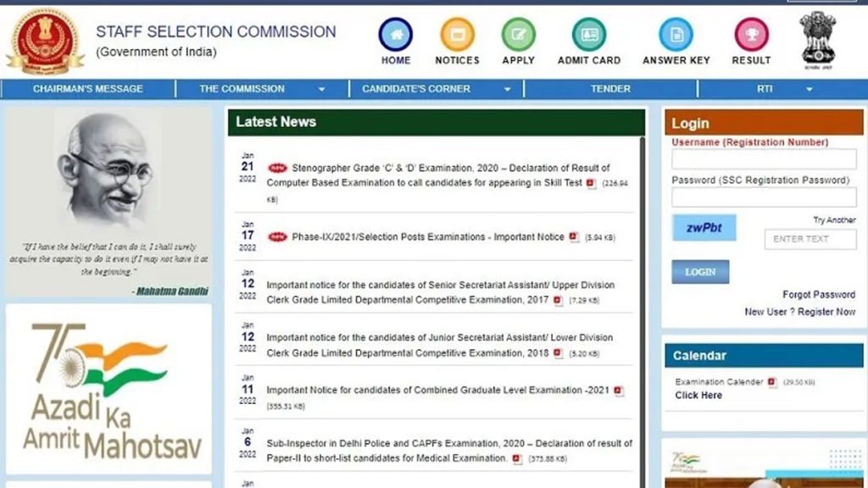
Task: Click the Jan 11 2022 date label
Action: pos(248,390)
